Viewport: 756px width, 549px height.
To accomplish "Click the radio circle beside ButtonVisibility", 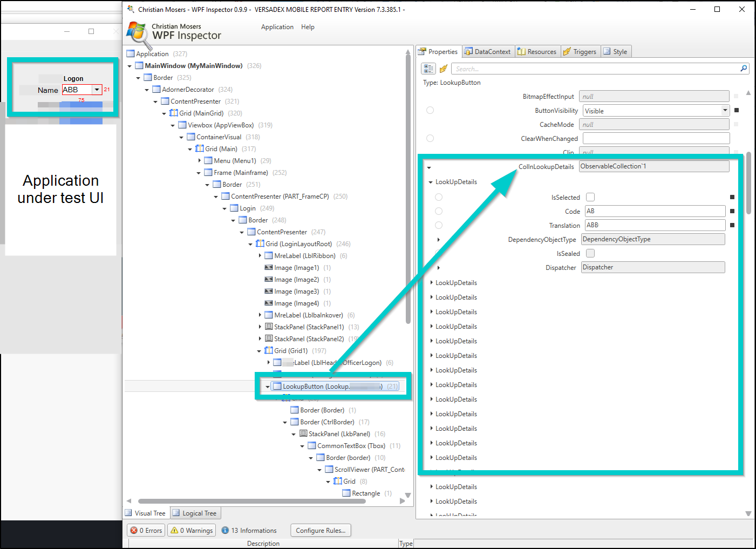I will pos(430,110).
